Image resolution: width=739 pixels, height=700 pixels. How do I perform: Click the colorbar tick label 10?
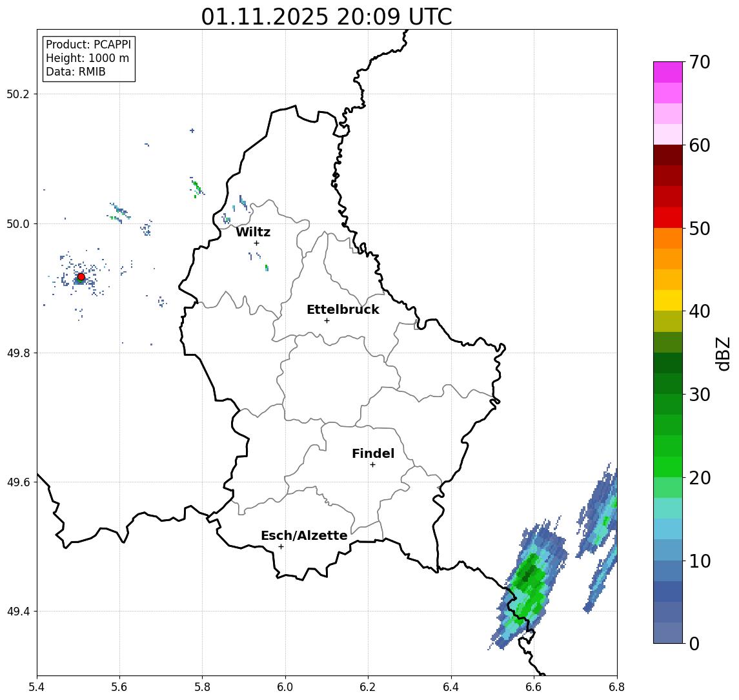point(700,561)
